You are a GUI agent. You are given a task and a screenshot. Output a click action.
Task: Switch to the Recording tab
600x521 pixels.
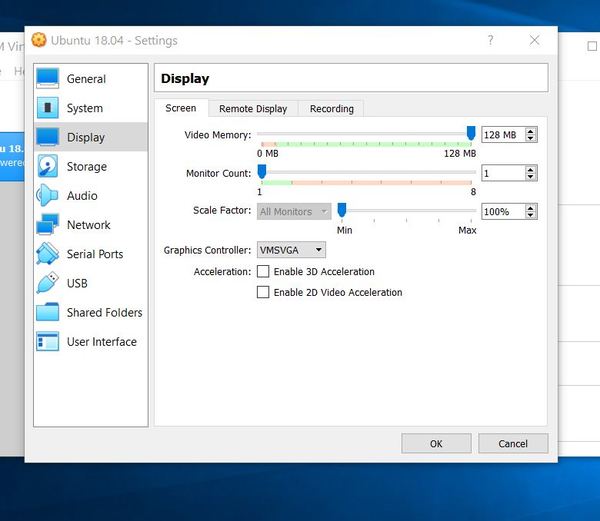pos(332,109)
